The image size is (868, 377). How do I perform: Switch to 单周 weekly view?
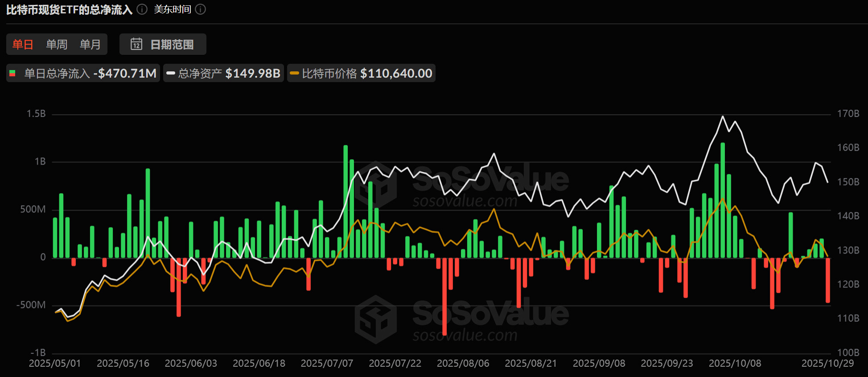tap(57, 44)
